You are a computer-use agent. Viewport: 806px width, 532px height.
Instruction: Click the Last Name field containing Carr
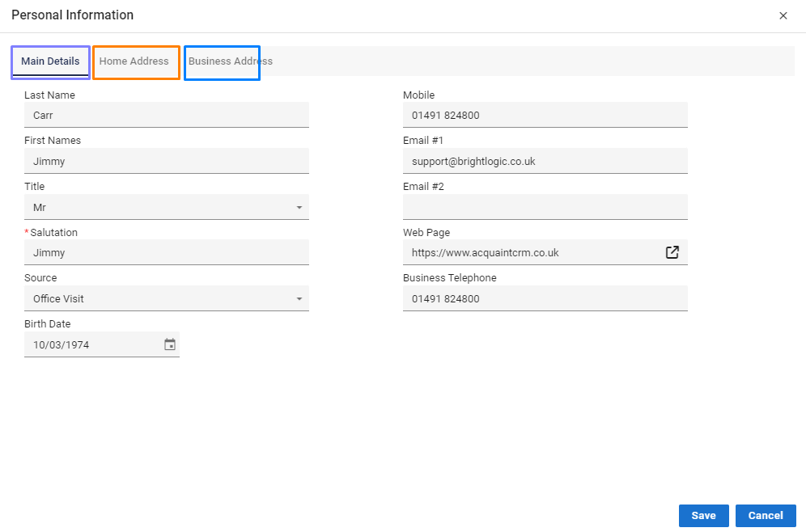pyautogui.click(x=167, y=115)
